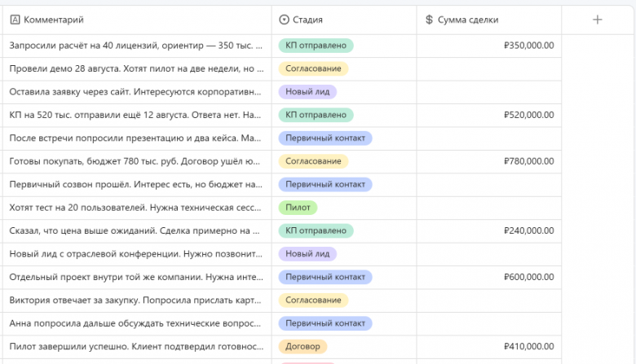
Task: Select the comment 'Провели демо 28 августа'
Action: point(137,69)
